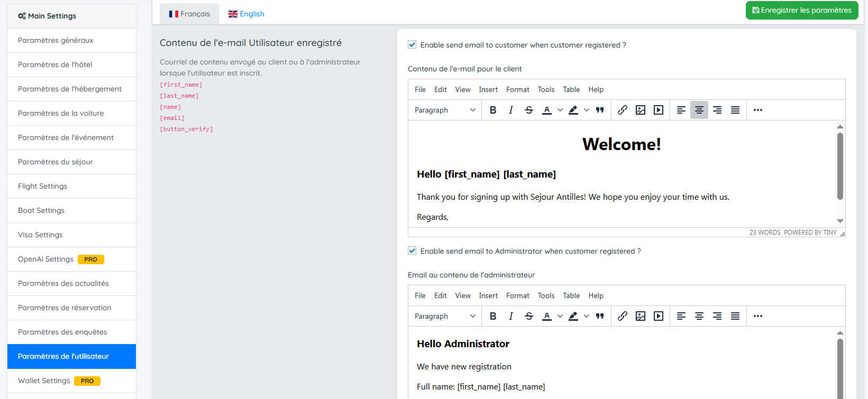Click Enregistrer les paramètres button
This screenshot has height=399, width=868.
801,10
